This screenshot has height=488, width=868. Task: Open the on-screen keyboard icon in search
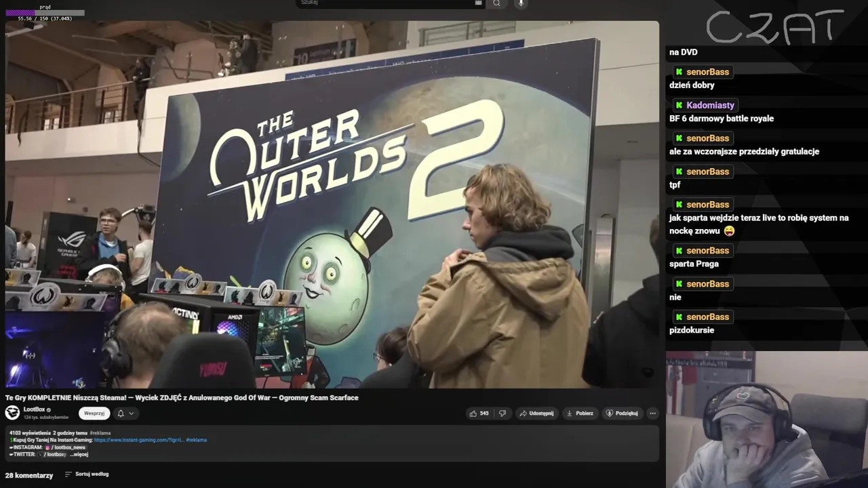coord(478,3)
